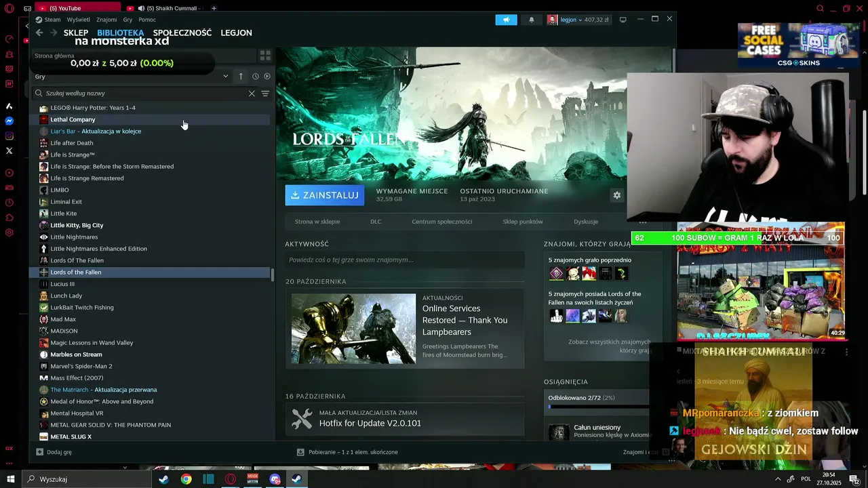The width and height of the screenshot is (868, 488).
Task: Select Liar's Bar in the library list
Action: pos(149,131)
